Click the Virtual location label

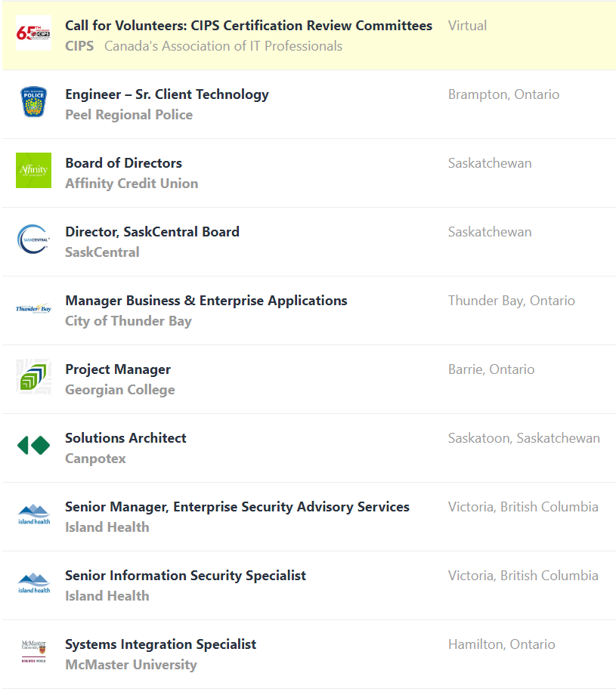[x=467, y=26]
